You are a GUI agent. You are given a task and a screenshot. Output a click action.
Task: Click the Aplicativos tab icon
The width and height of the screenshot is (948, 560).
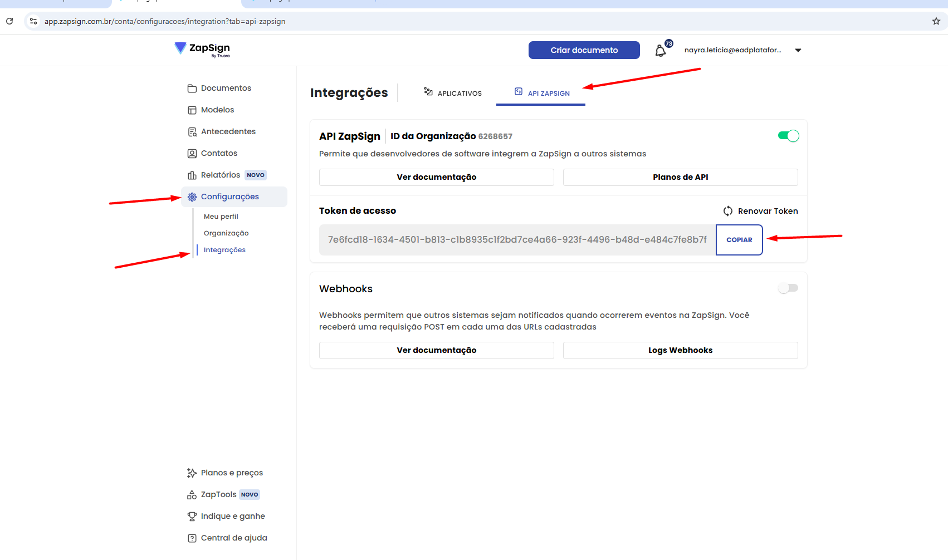pyautogui.click(x=428, y=91)
